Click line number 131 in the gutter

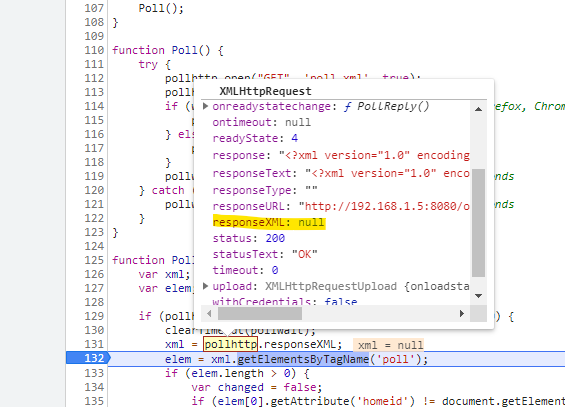coord(94,344)
